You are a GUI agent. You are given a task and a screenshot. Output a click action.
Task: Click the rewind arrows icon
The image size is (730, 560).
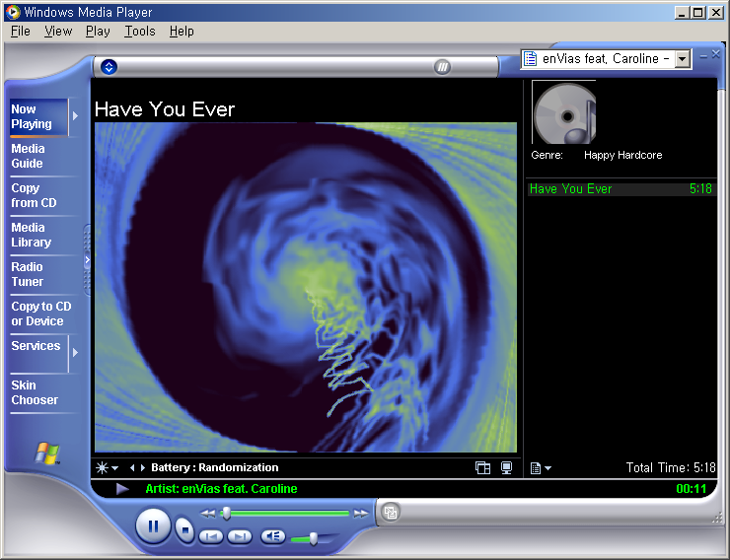point(207,513)
